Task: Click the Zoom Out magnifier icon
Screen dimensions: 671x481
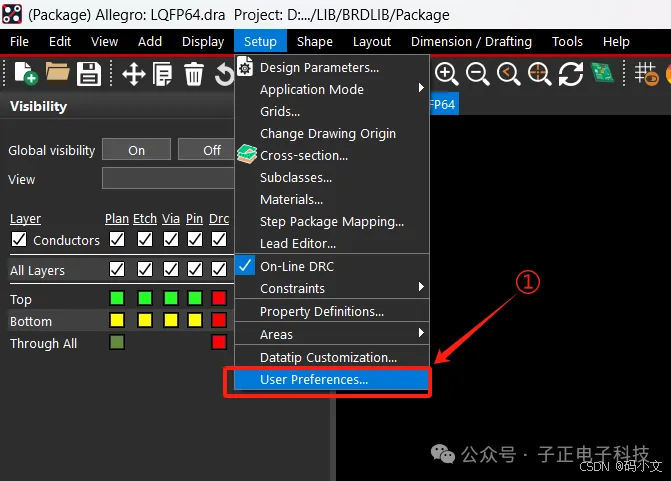Action: coord(477,74)
